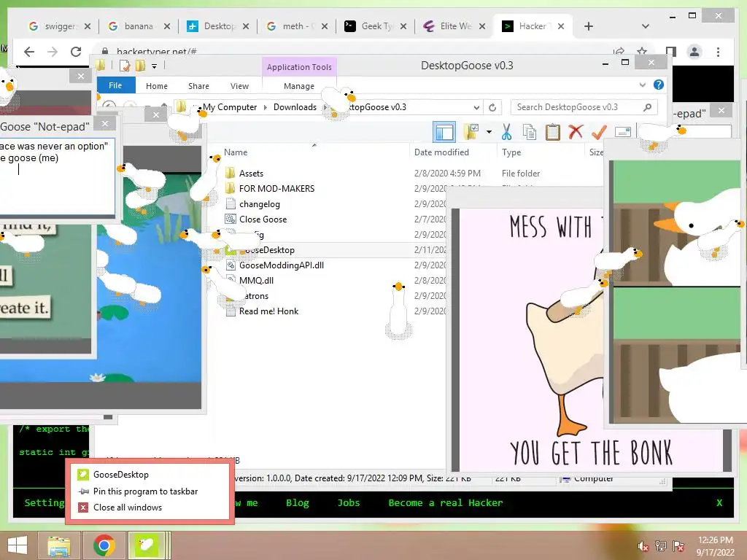Image resolution: width=747 pixels, height=560 pixels.
Task: Open the Windows Start button
Action: coord(18,545)
